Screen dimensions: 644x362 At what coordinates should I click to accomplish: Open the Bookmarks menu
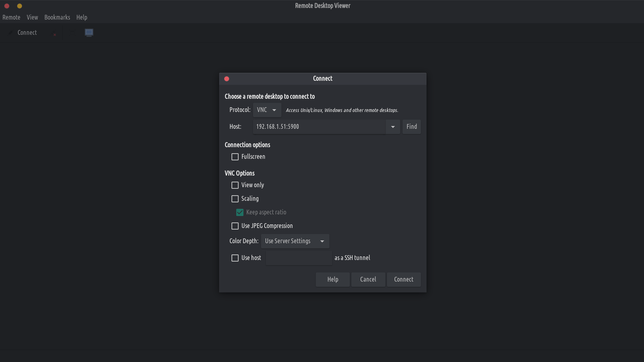[x=57, y=18]
